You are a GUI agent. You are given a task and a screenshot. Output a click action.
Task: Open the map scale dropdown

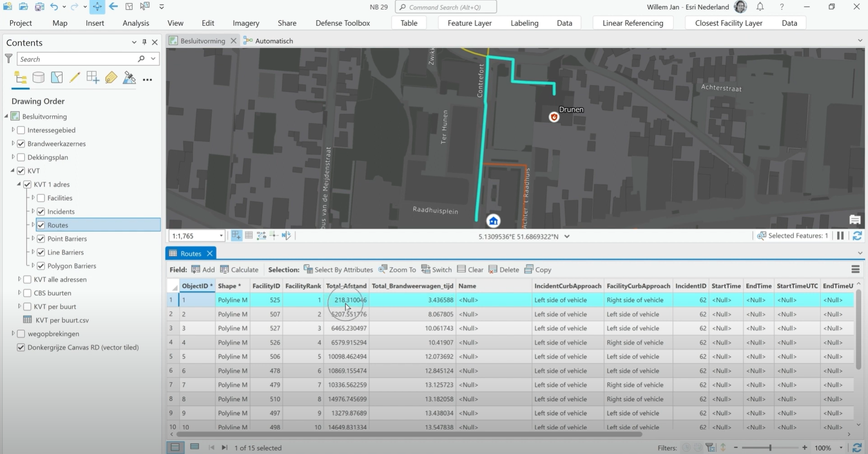coord(221,236)
